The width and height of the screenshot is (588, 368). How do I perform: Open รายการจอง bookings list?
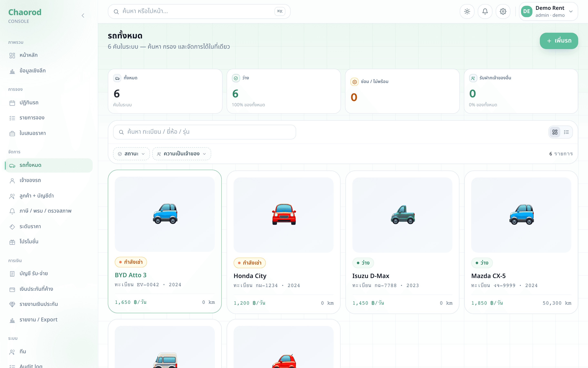coord(49,118)
